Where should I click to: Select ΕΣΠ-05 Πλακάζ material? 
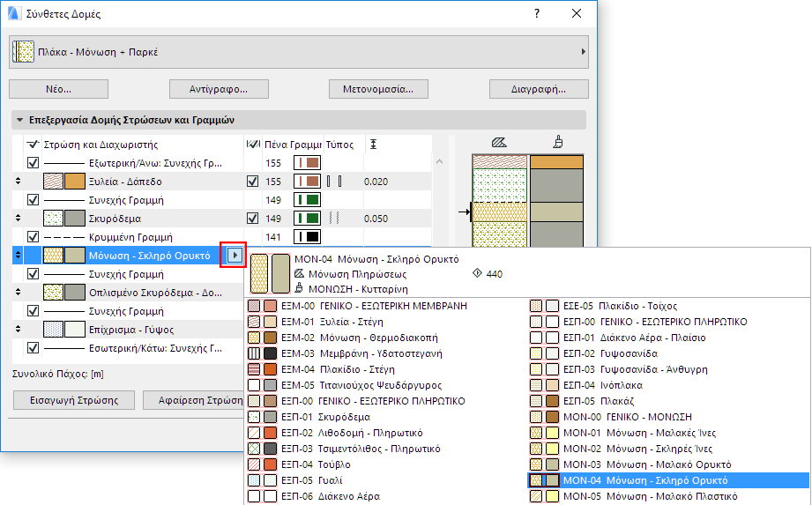click(668, 401)
